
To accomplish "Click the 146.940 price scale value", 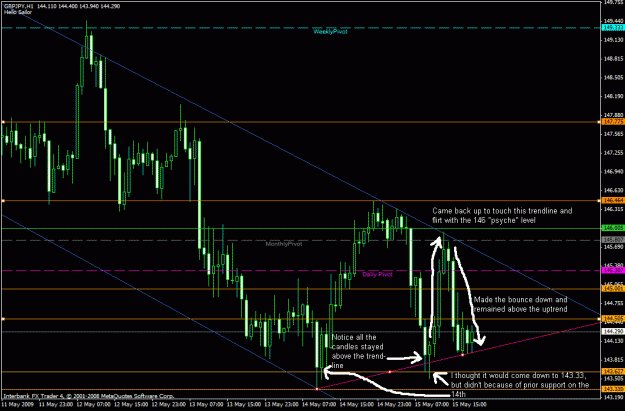I will click(613, 171).
